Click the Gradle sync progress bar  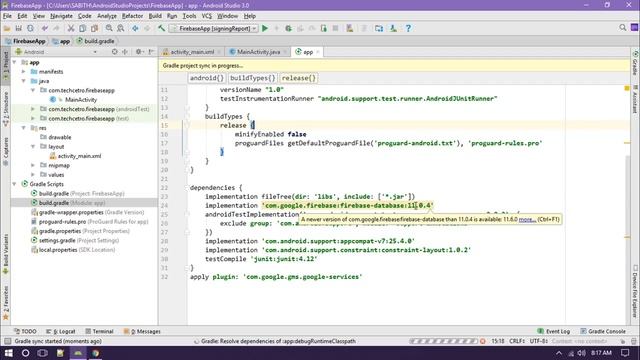[444, 341]
